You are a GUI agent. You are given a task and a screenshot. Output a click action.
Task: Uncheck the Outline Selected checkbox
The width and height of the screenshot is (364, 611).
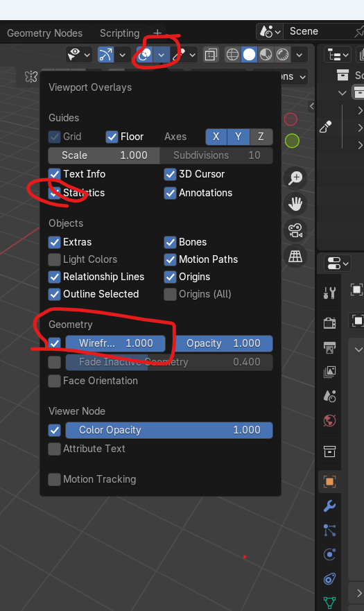[55, 294]
